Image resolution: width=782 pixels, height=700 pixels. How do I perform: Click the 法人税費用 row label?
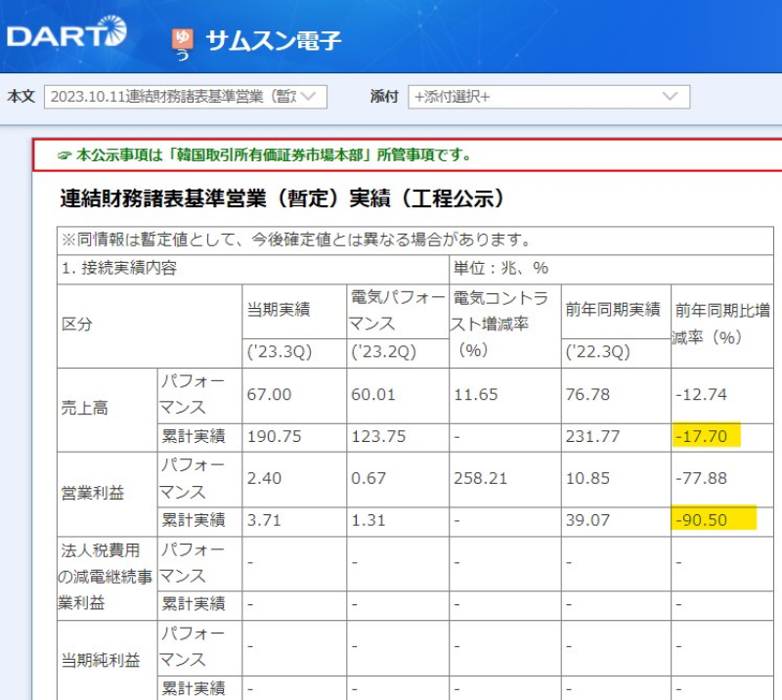click(107, 578)
